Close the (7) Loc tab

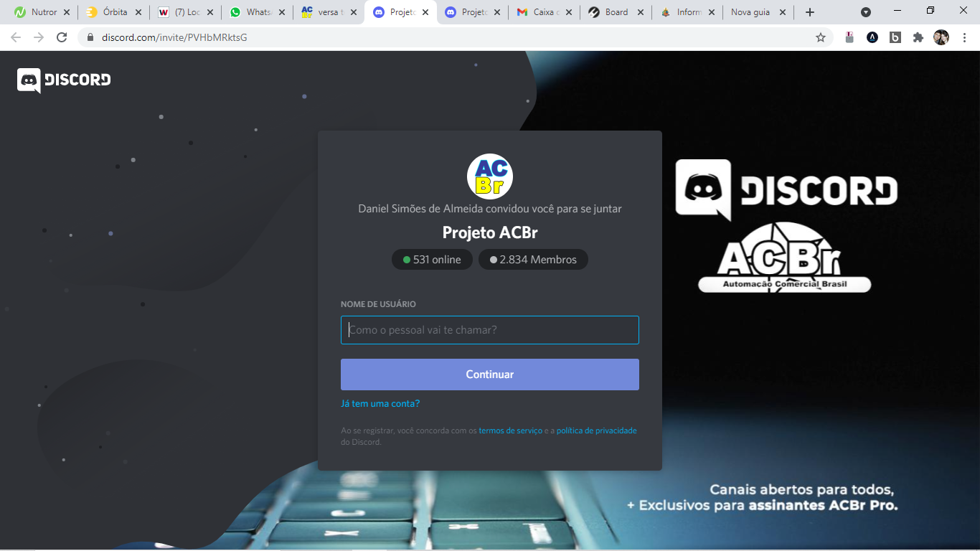coord(210,12)
